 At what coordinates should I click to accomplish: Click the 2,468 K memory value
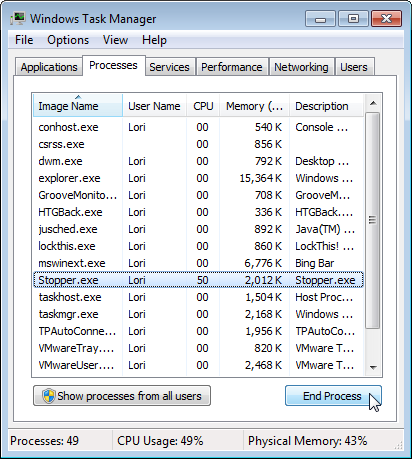(263, 365)
